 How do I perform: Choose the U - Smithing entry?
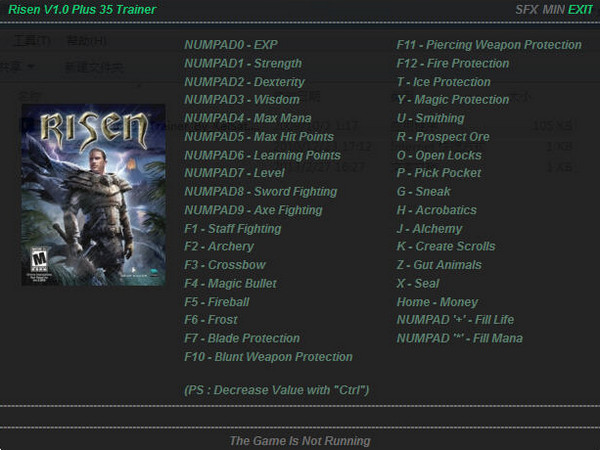click(430, 118)
